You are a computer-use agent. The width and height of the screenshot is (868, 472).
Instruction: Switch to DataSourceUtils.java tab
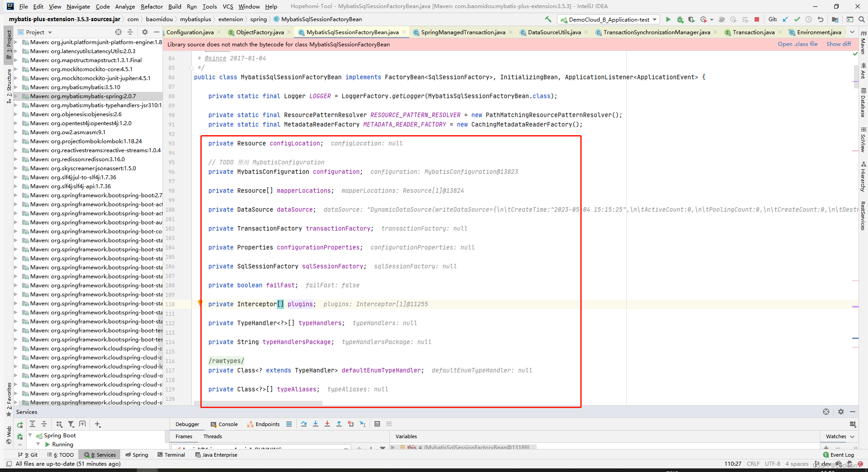click(554, 32)
